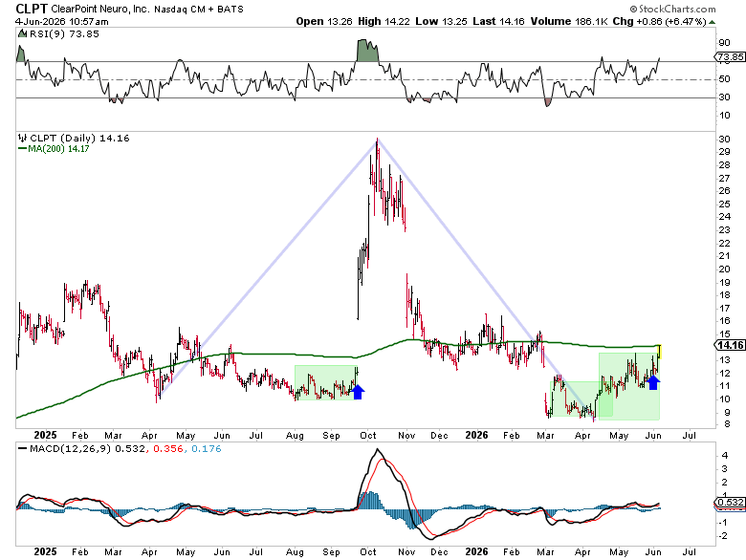Image resolution: width=746 pixels, height=560 pixels.
Task: Click the Nov month label under the MACD panel
Action: [x=406, y=552]
